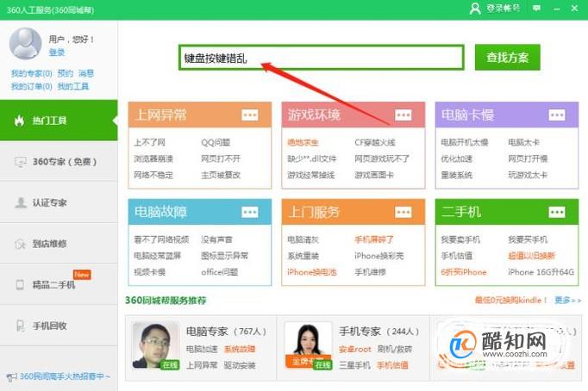
Task: Click the user avatar picture
Action: pos(25,43)
